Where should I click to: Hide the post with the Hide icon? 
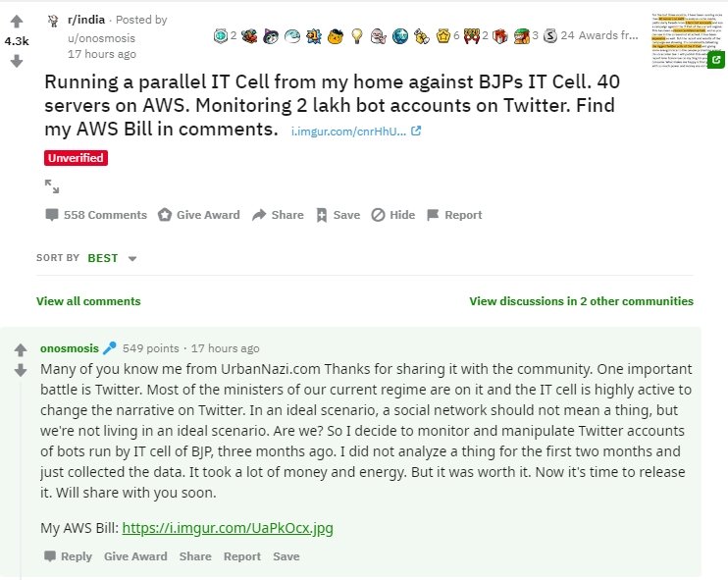[378, 215]
